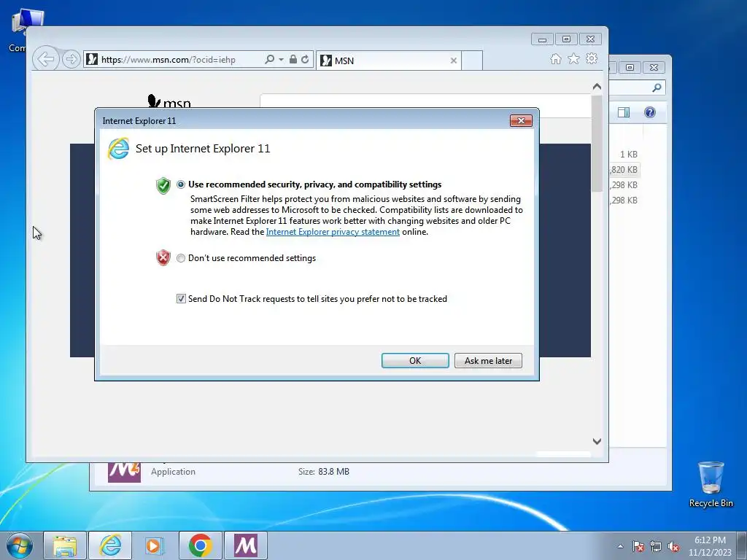This screenshot has height=560, width=747.
Task: Open the Internet Explorer privacy statement link
Action: (333, 232)
